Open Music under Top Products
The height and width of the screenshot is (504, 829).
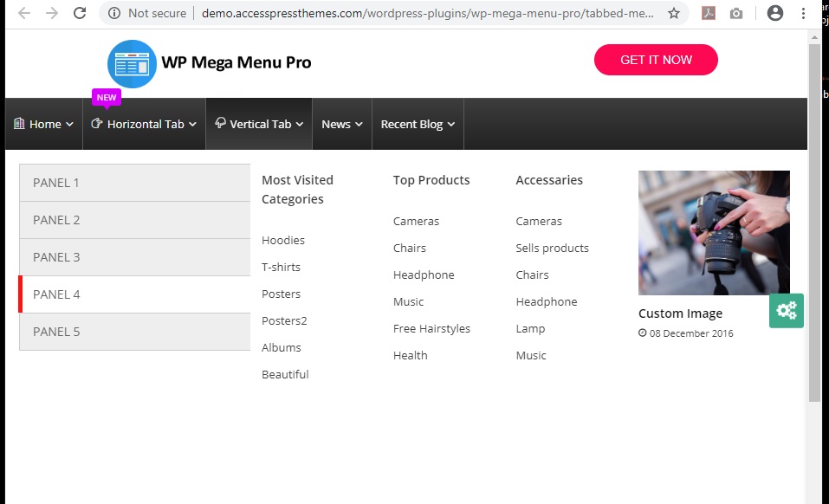coord(408,302)
